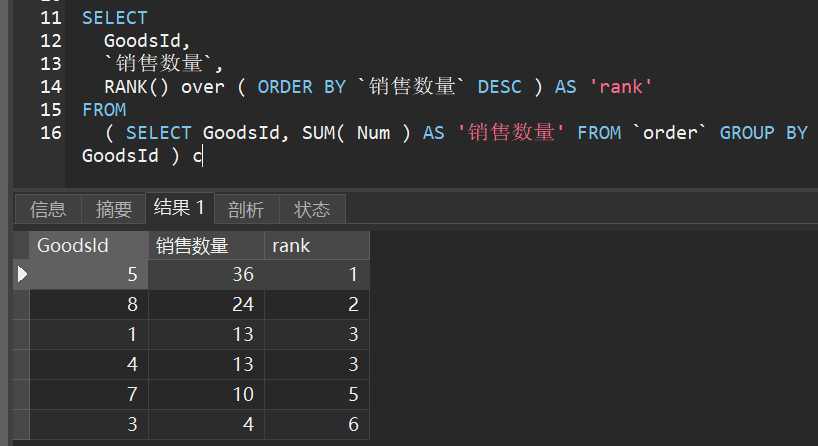818x446 pixels.
Task: Click the GoodsId column header
Action: tap(89, 246)
